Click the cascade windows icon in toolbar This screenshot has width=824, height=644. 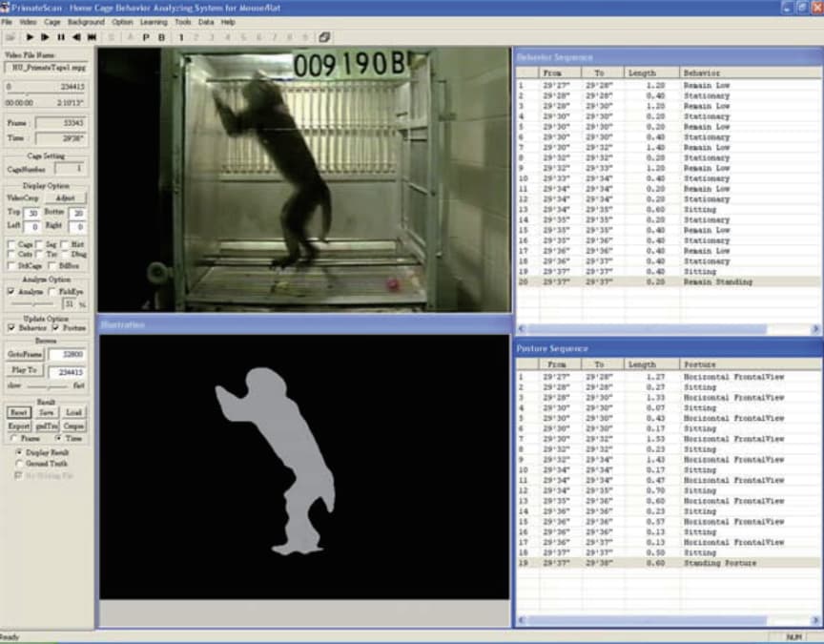pos(324,37)
